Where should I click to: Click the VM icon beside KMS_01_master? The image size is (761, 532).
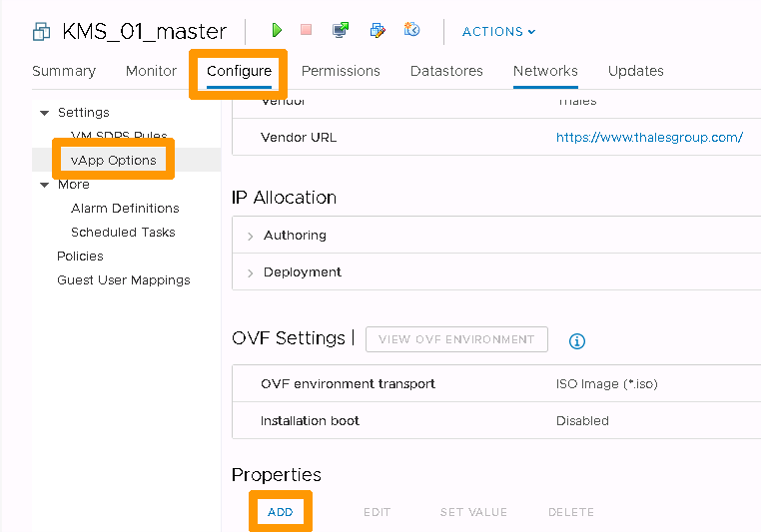tap(41, 32)
